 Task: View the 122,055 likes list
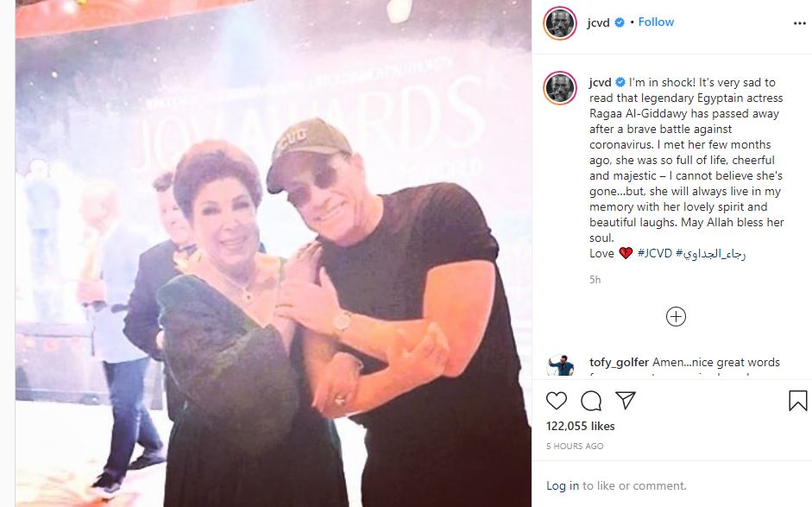(581, 426)
